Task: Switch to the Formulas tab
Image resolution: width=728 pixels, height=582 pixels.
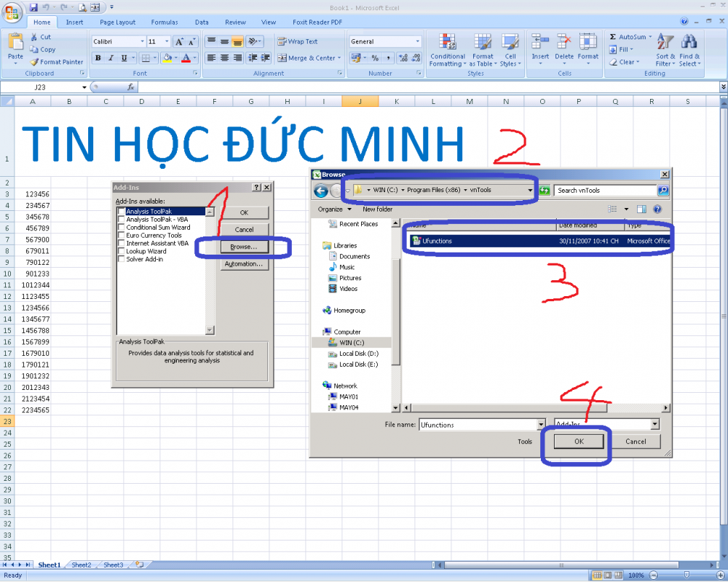Action: (165, 23)
